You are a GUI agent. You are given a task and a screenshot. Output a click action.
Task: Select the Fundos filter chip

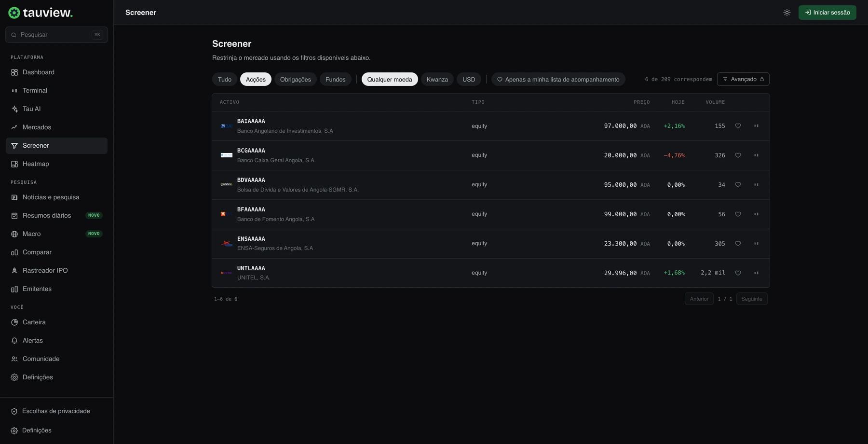tap(336, 80)
